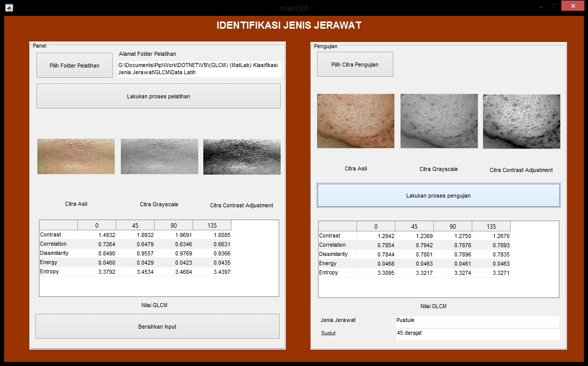Image resolution: width=588 pixels, height=366 pixels.
Task: Select the 135 column header in the testing GLCM table
Action: (491, 226)
